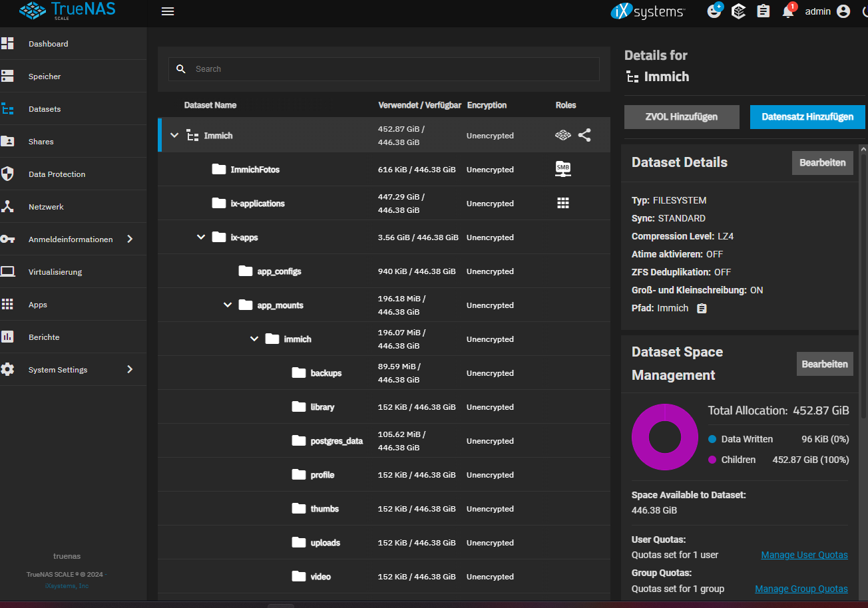Viewport: 868px width, 608px height.
Task: Collapse the ix-apps dataset tree
Action: (x=201, y=237)
